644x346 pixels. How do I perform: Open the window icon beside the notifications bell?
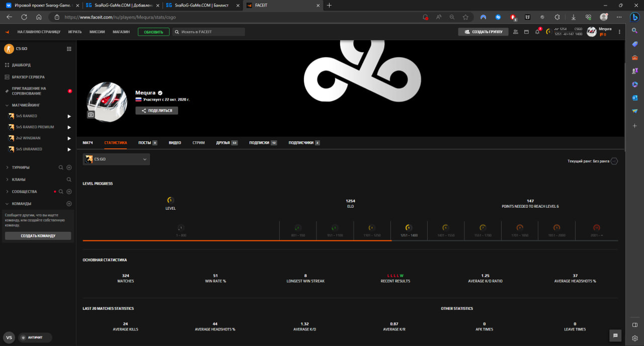(526, 32)
